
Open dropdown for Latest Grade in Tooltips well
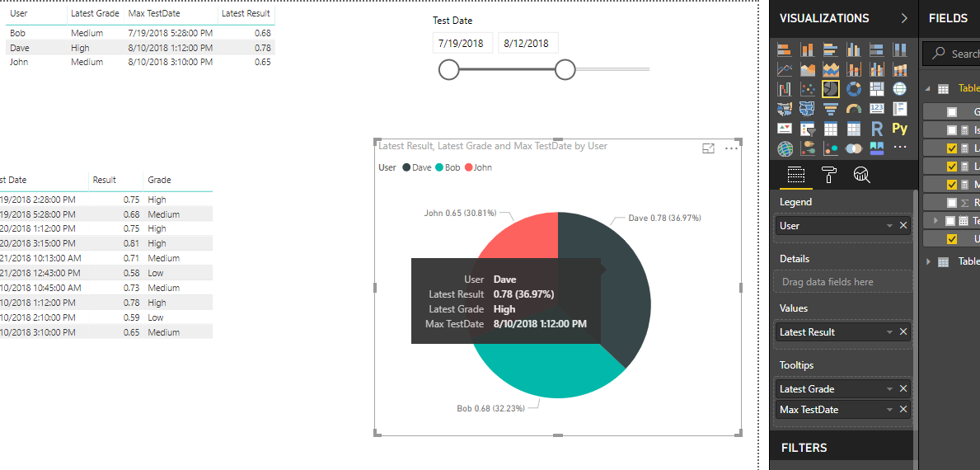[889, 389]
